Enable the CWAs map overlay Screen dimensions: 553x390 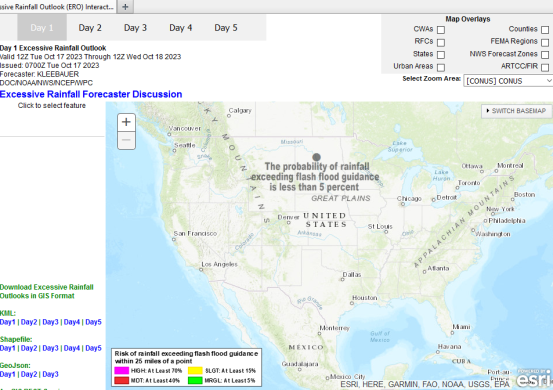pyautogui.click(x=441, y=30)
